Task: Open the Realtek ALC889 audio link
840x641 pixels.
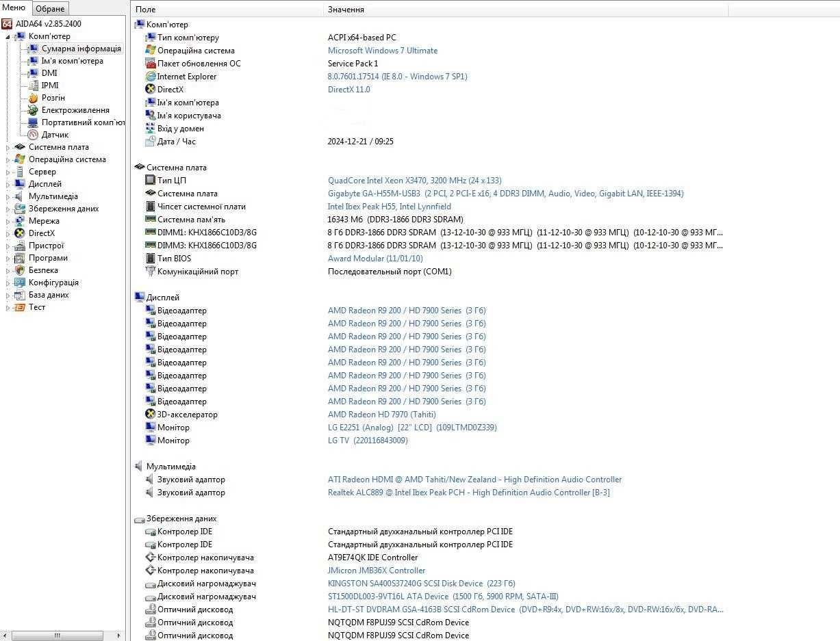Action: coord(468,493)
